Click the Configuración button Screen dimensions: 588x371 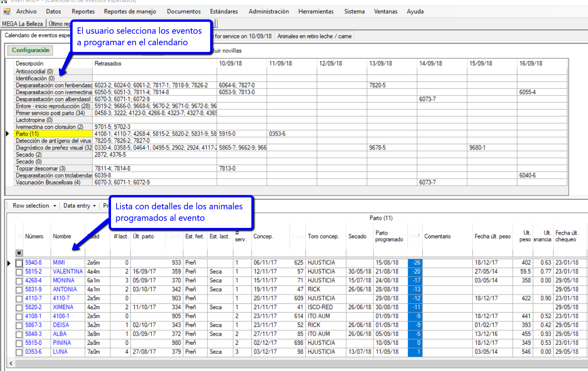click(31, 50)
